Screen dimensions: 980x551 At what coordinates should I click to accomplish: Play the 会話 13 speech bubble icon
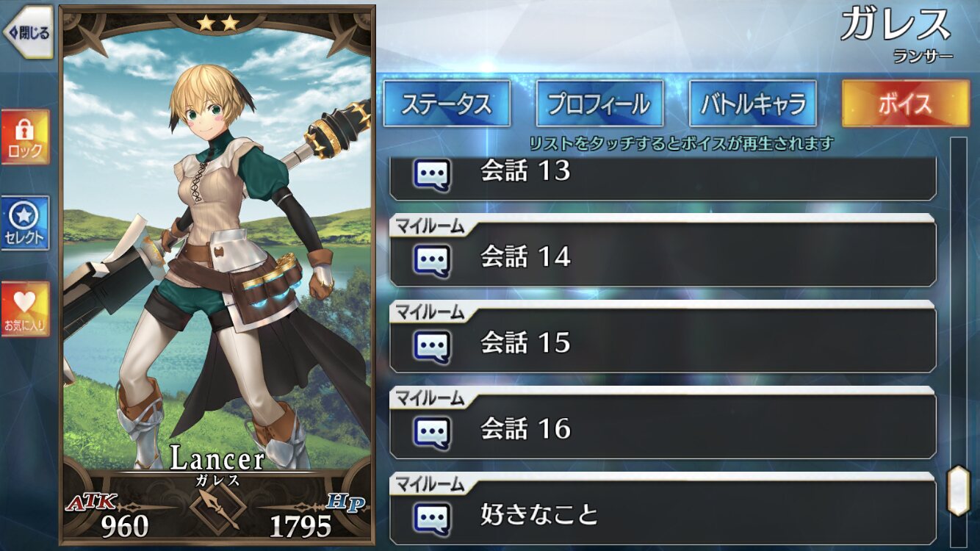[432, 175]
